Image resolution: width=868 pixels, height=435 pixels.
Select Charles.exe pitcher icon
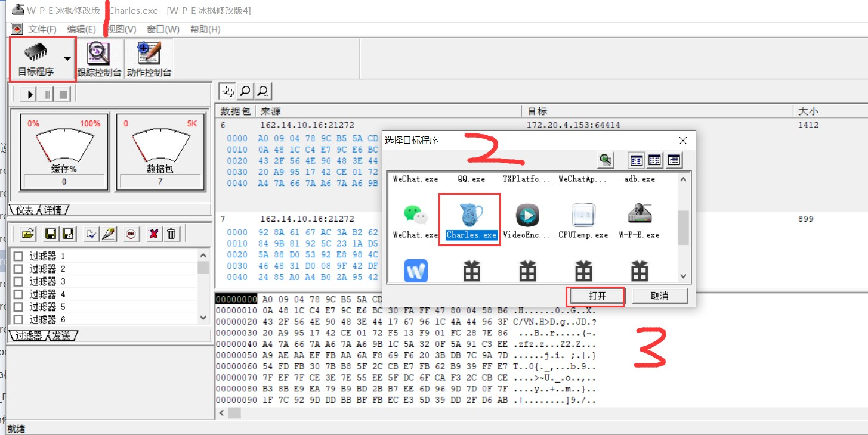point(471,215)
